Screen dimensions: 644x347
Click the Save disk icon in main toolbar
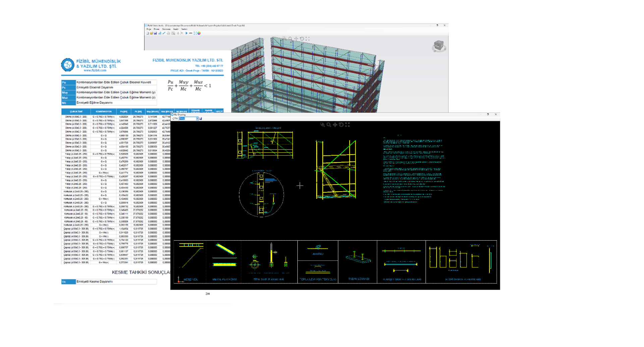tap(155, 33)
